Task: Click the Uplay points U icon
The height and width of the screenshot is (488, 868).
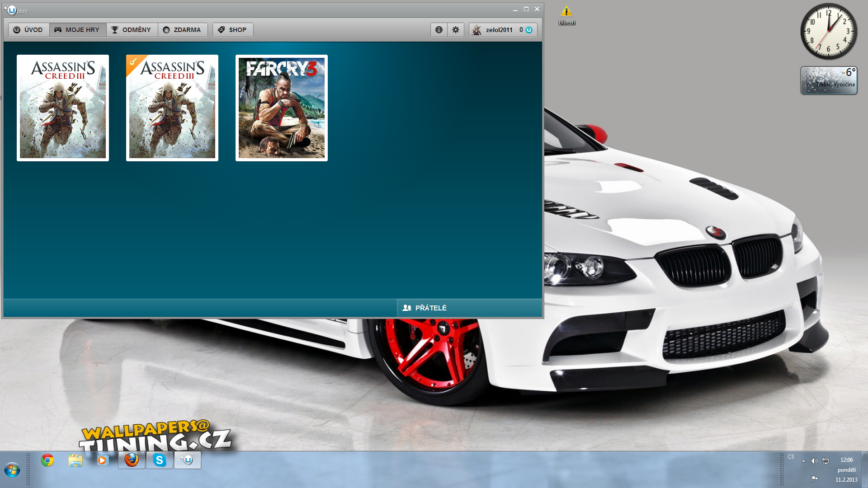Action: tap(529, 30)
